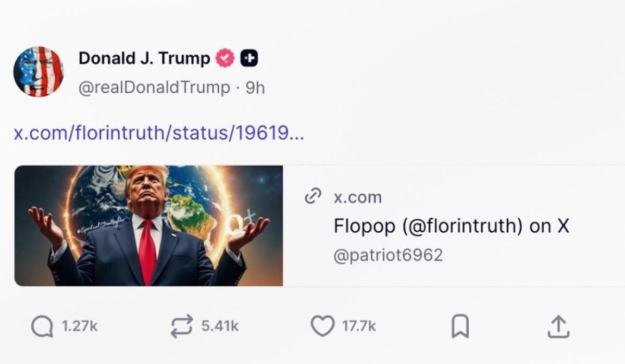Click the 9h timestamp
625x364 pixels.
click(x=256, y=86)
